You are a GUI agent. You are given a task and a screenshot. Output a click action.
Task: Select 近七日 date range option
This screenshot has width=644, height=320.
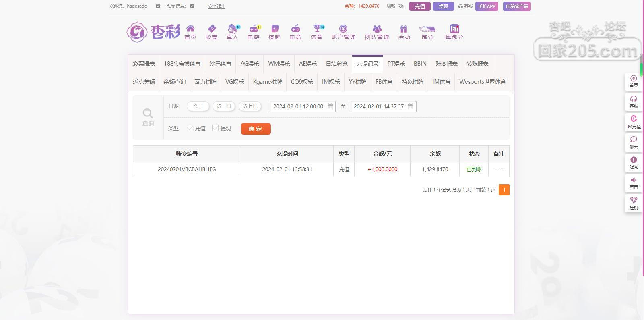click(250, 106)
